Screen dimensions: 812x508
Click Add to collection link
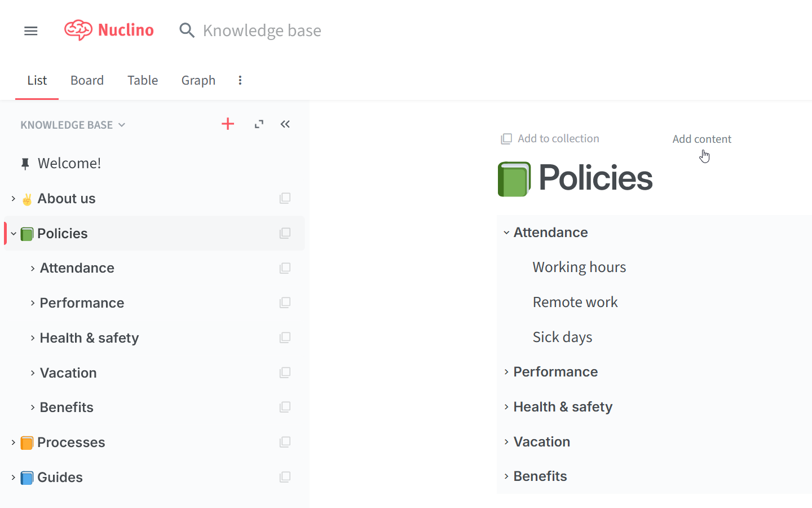[550, 138]
